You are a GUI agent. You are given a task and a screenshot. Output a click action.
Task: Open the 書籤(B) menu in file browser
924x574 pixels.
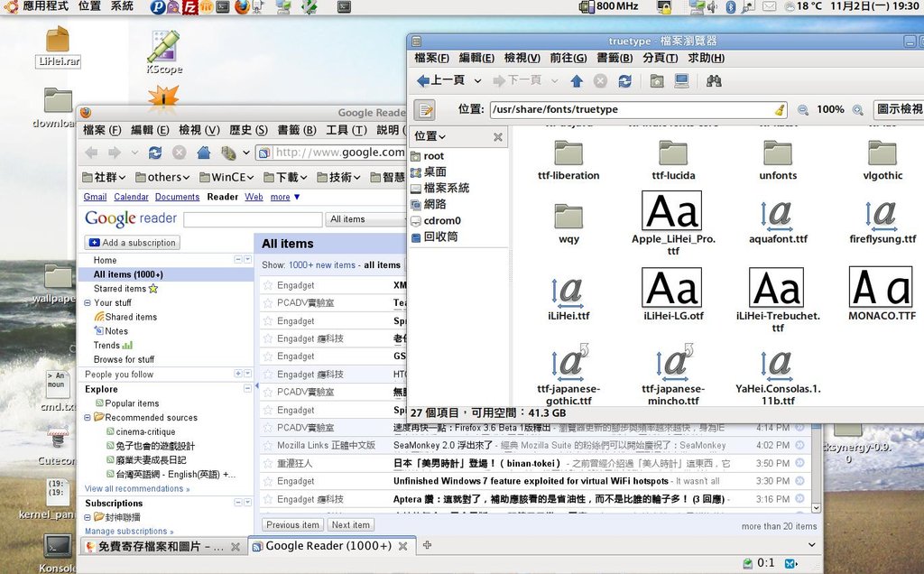click(x=614, y=58)
